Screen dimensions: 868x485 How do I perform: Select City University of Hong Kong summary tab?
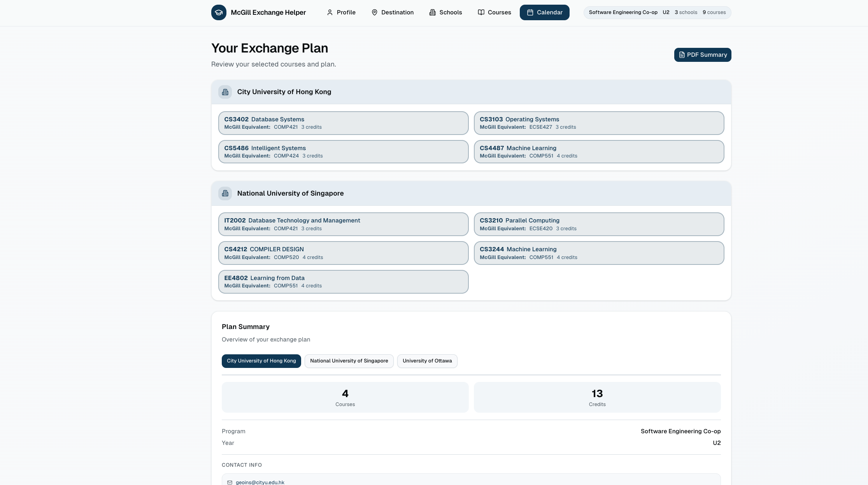pyautogui.click(x=261, y=361)
